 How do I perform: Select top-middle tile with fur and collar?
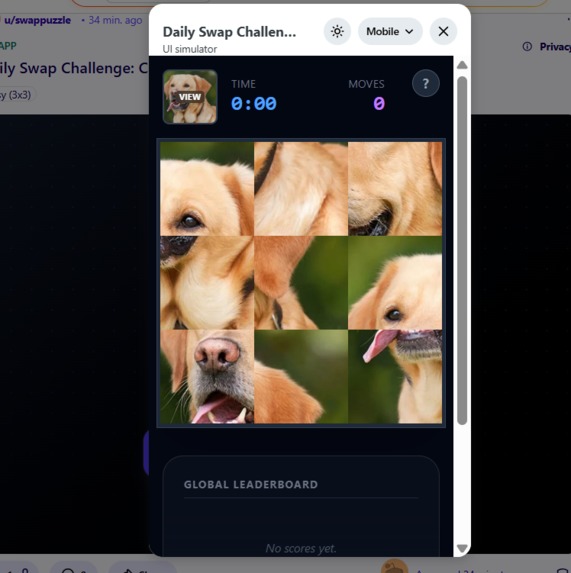(301, 189)
